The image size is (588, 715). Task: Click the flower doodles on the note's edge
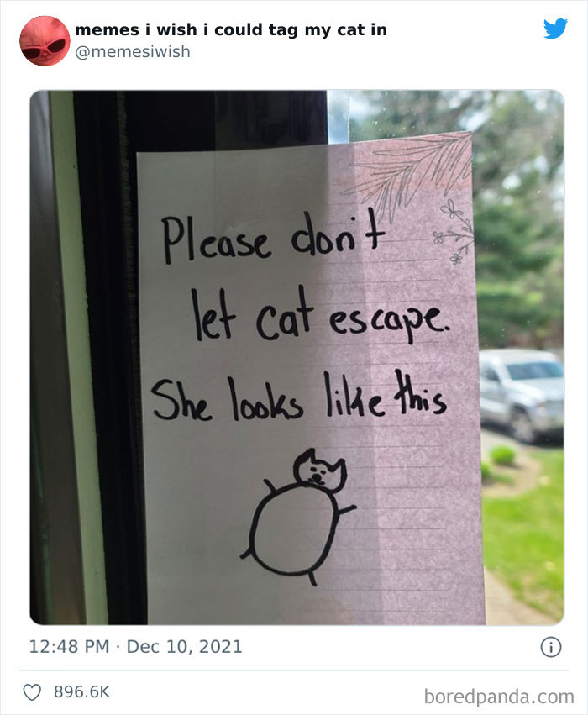pyautogui.click(x=454, y=232)
